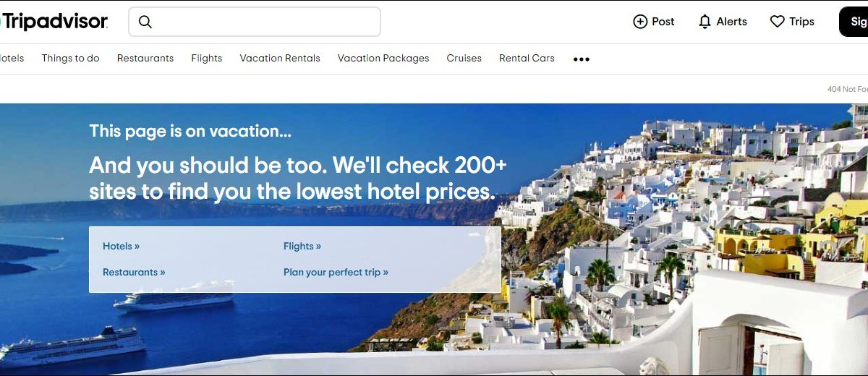Open Rental Cars nav item

[527, 59]
